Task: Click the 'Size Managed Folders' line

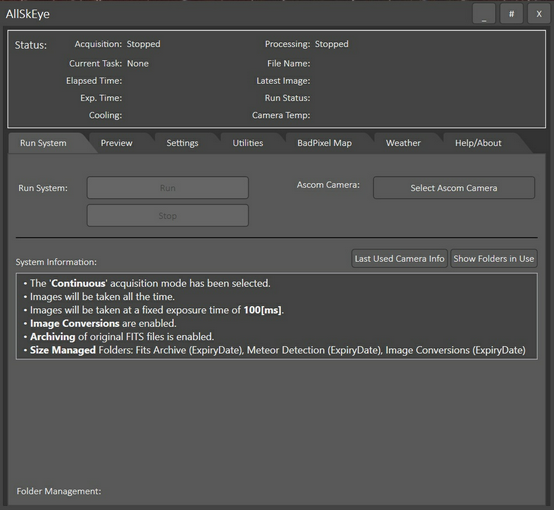Action: pos(275,350)
